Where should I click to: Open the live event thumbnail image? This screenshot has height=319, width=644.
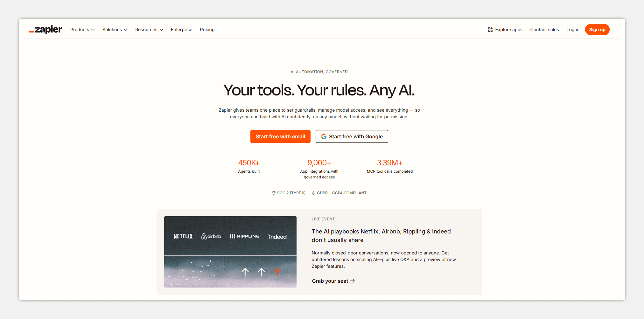click(x=230, y=252)
